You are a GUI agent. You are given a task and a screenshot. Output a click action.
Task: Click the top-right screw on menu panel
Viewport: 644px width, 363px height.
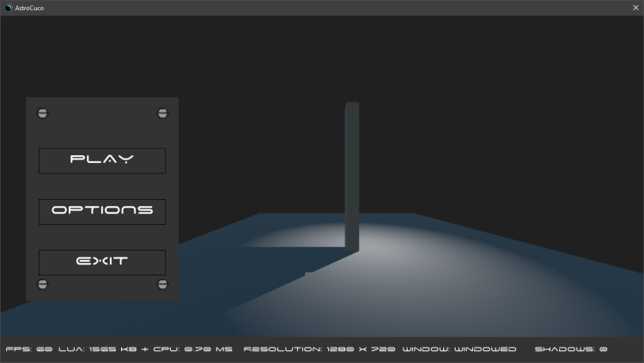tap(162, 113)
